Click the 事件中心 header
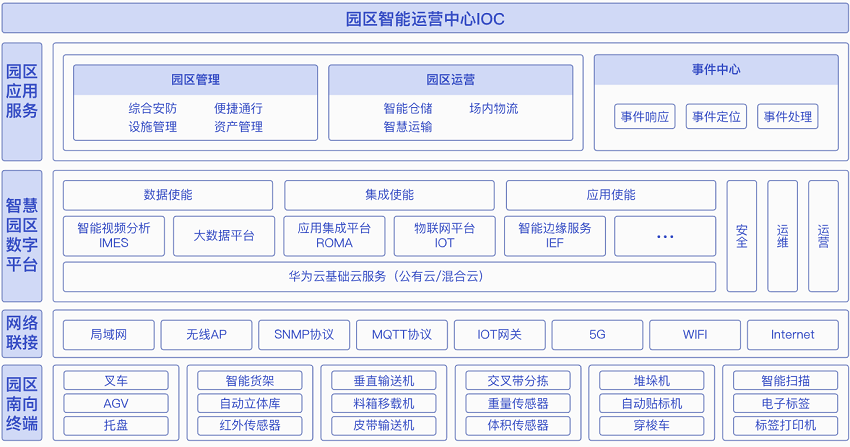 (x=716, y=70)
